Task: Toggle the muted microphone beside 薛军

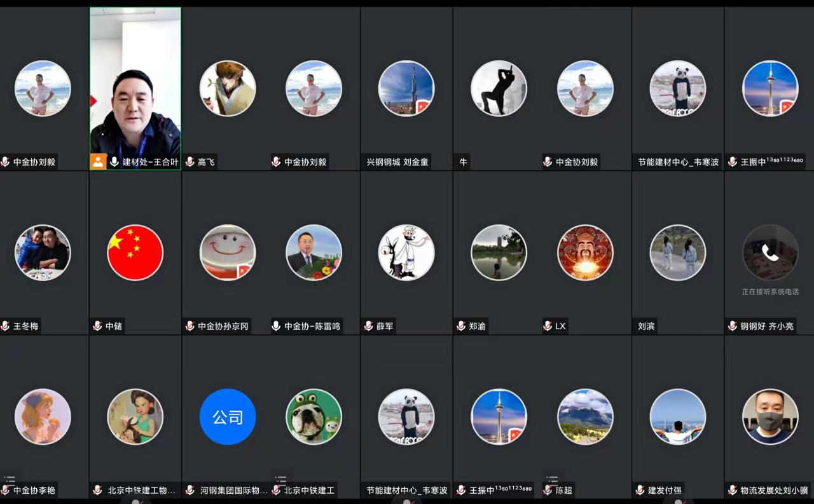Action: tap(368, 326)
